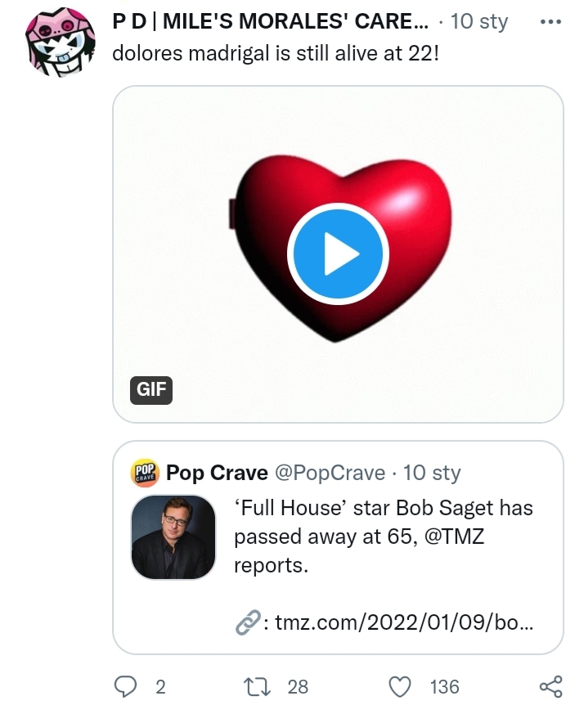The image size is (588, 705).
Task: Click the share icon
Action: (x=551, y=686)
